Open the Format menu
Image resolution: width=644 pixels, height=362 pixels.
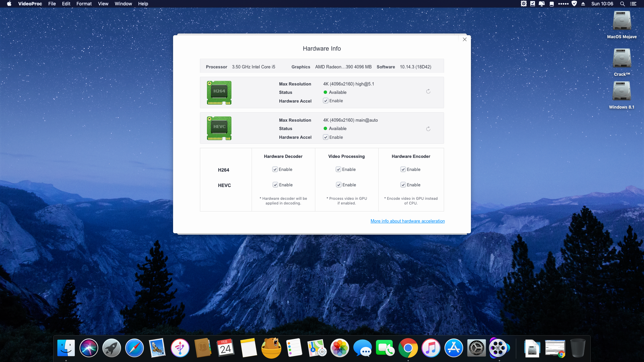(84, 4)
